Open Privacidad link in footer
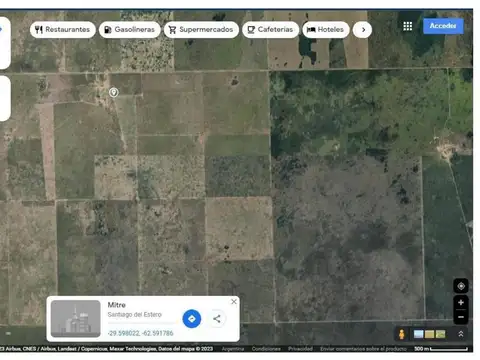This screenshot has height=360, width=480. click(x=300, y=349)
